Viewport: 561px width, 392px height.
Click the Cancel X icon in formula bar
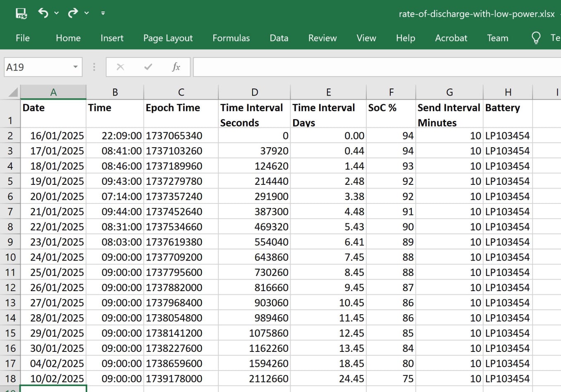click(120, 67)
